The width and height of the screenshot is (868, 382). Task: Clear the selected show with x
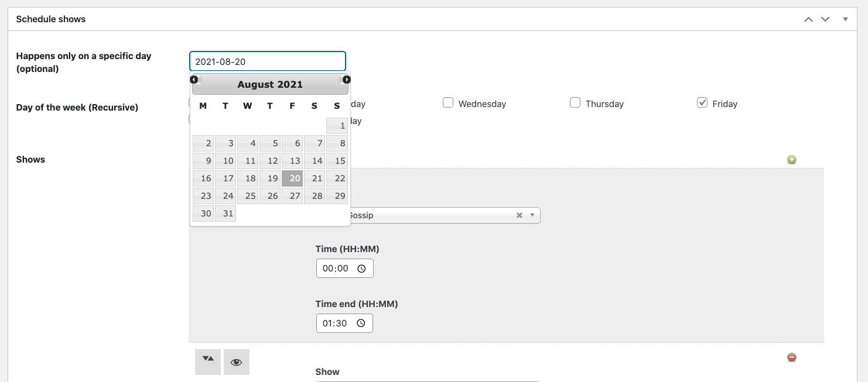click(519, 215)
